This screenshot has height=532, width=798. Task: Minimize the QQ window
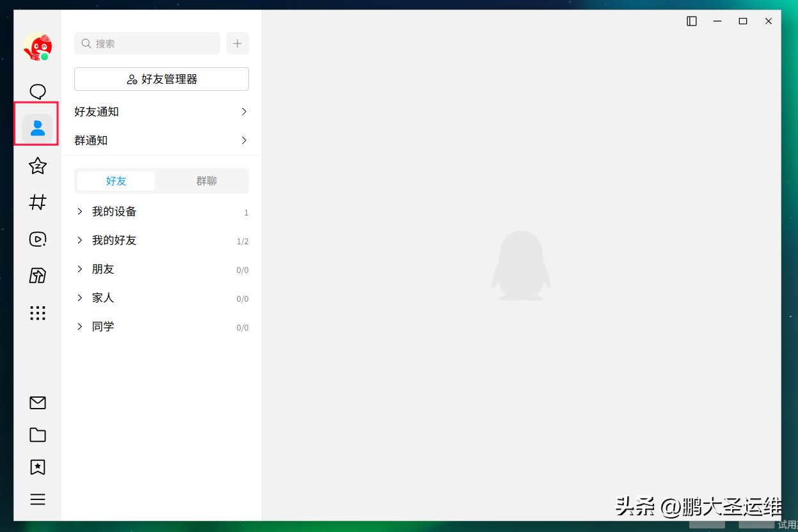click(717, 21)
